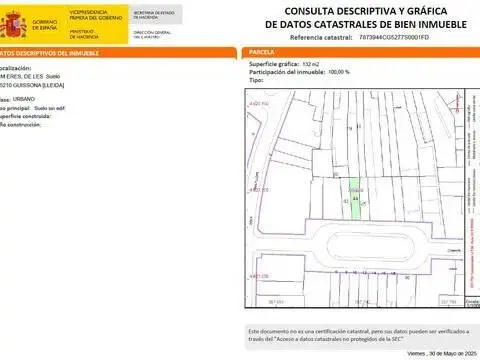Screen dimensions: 480x360
Task: Click 'Participación del inmueble:' label
Action: (287, 72)
